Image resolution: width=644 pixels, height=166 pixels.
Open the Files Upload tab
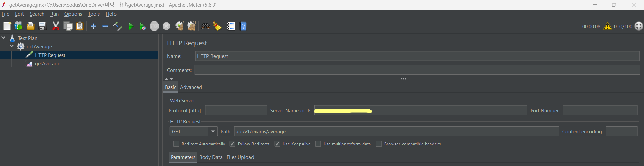240,157
